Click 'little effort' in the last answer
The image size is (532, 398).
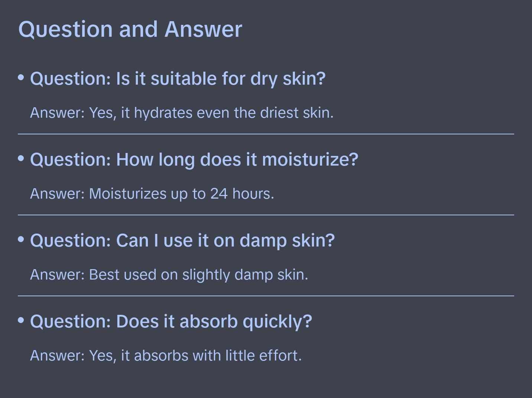click(263, 356)
